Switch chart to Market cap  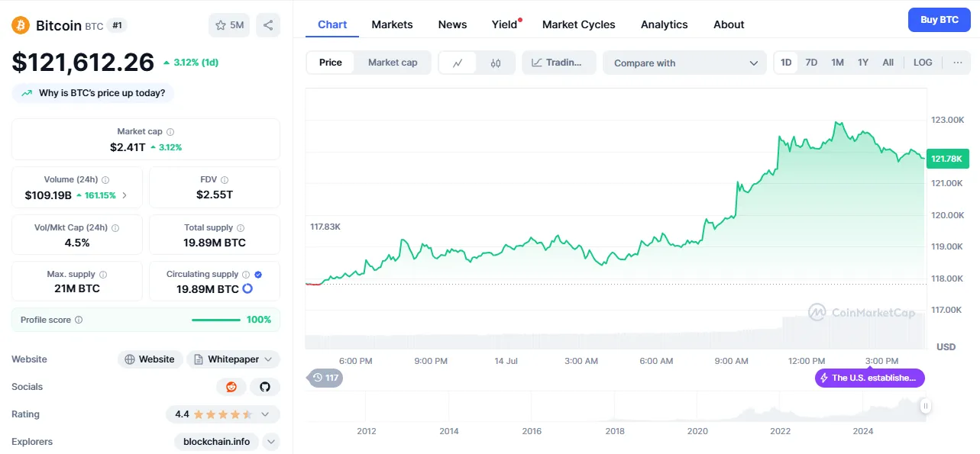393,63
